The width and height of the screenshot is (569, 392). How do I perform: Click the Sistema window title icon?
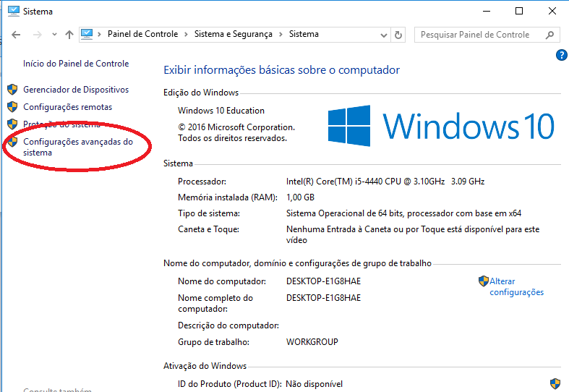pos(14,12)
